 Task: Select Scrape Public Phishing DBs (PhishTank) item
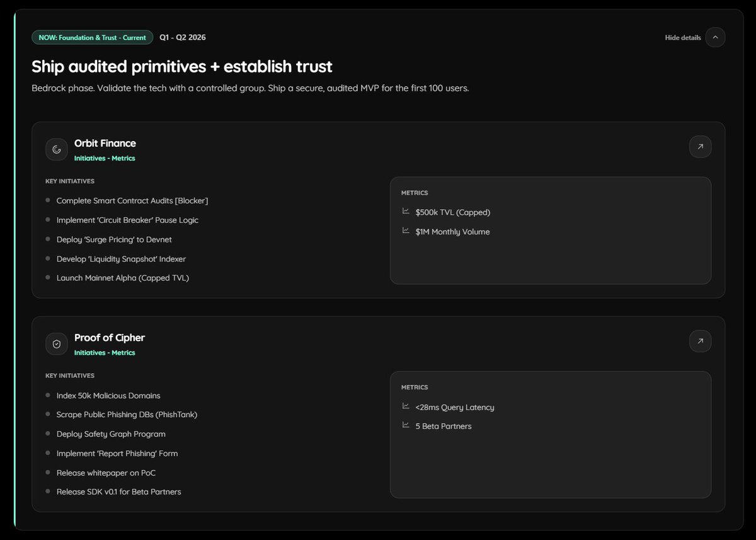tap(127, 415)
